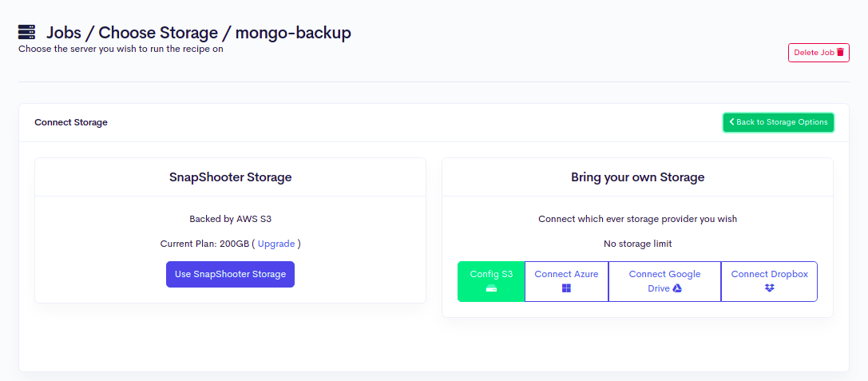The image size is (868, 381).
Task: Use SnapShooter Storage for this job
Action: 230,274
